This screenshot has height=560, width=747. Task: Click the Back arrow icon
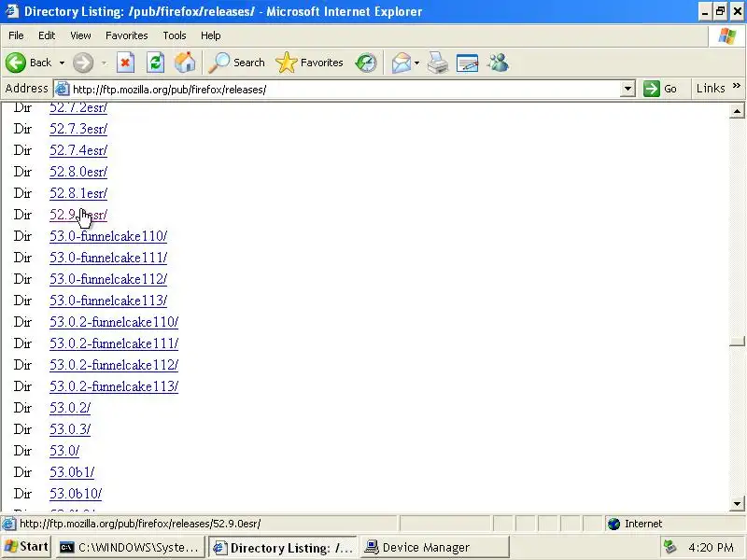pyautogui.click(x=16, y=63)
